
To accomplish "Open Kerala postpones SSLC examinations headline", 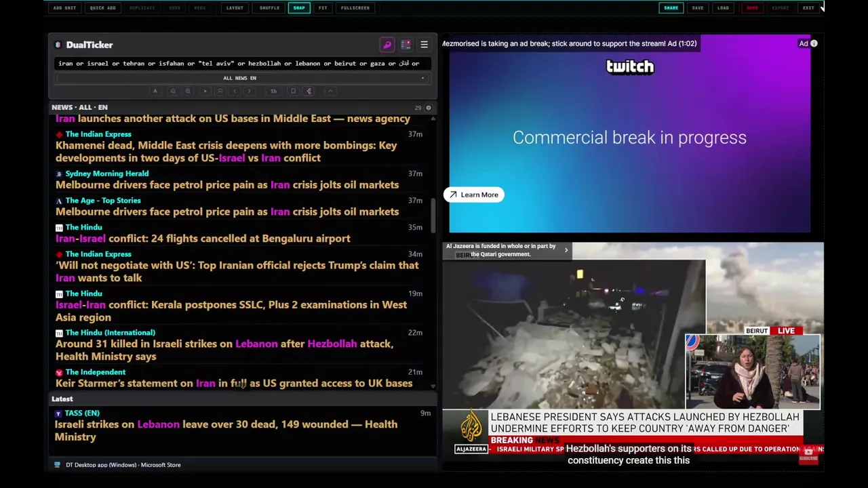I will (231, 311).
